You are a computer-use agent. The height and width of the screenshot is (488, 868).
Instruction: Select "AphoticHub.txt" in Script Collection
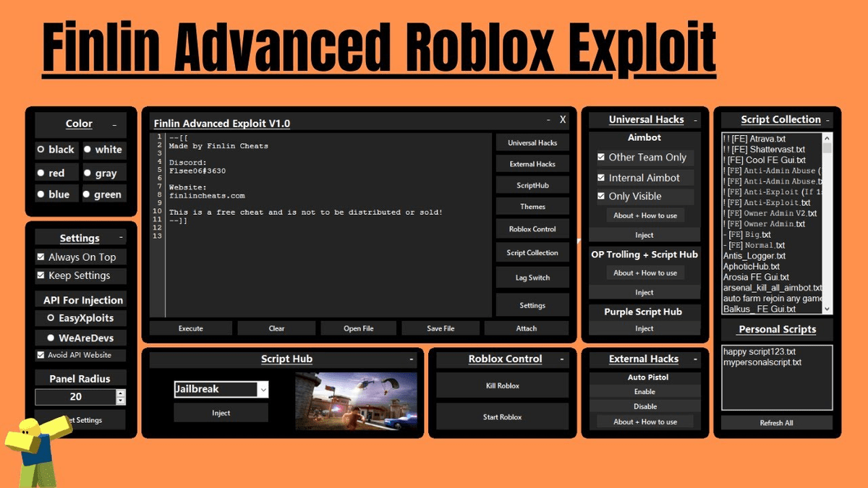tap(751, 267)
